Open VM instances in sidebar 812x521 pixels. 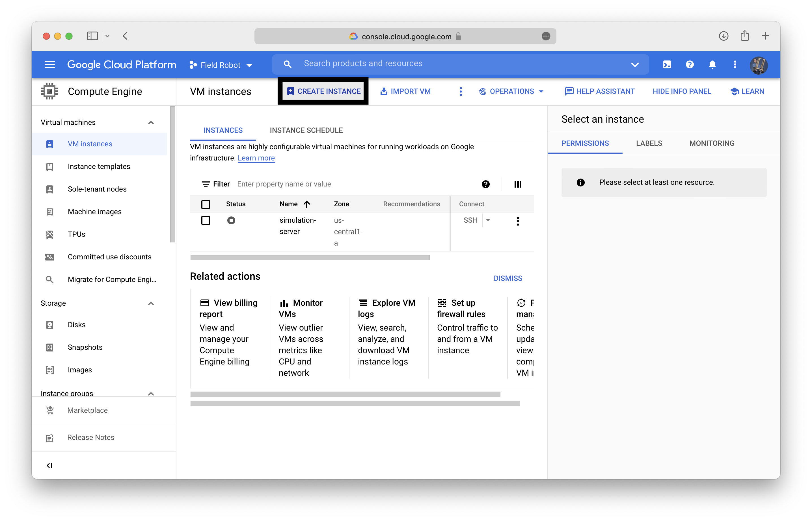click(x=99, y=144)
